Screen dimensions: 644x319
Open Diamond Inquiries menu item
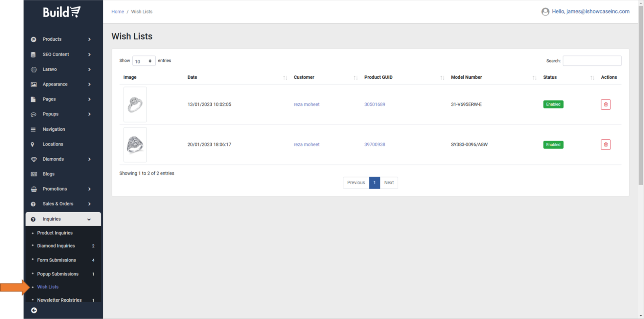coord(56,246)
